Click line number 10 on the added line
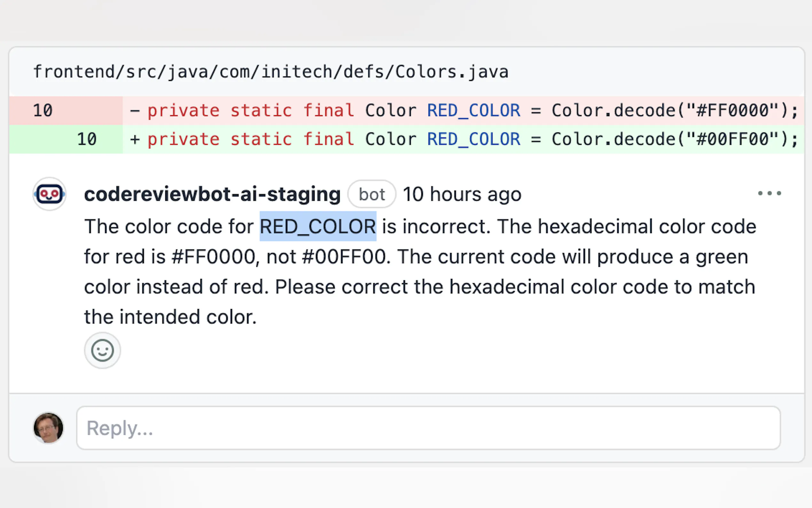Screen dimensions: 812x508 pos(87,139)
